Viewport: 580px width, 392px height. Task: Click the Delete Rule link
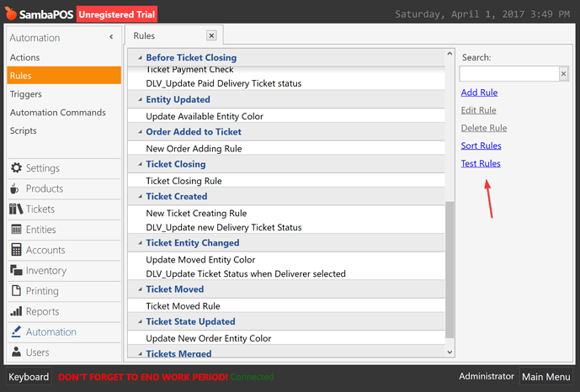[484, 128]
